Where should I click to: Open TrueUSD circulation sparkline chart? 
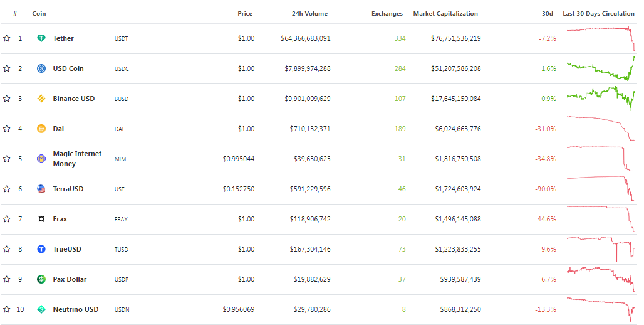601,249
